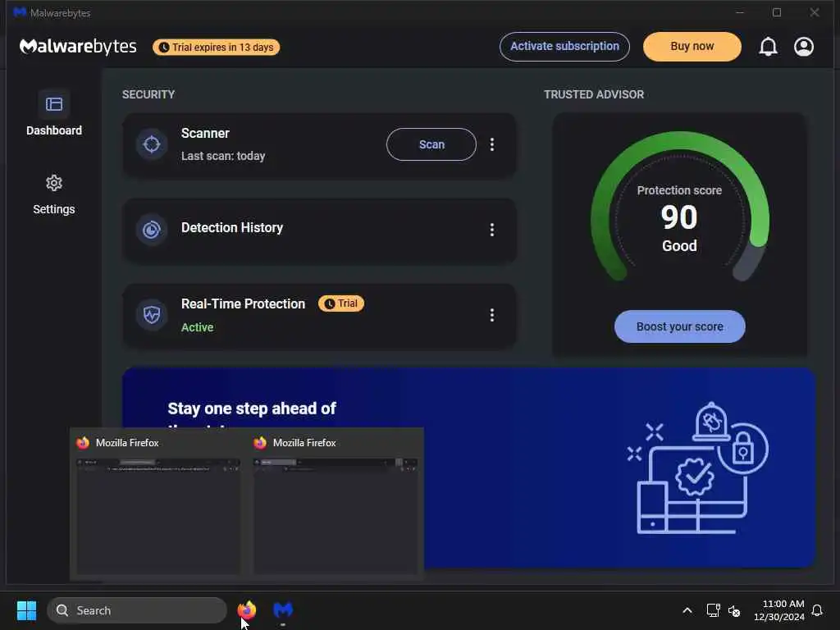
Task: Click the SECURITY section heading
Action: click(x=148, y=94)
